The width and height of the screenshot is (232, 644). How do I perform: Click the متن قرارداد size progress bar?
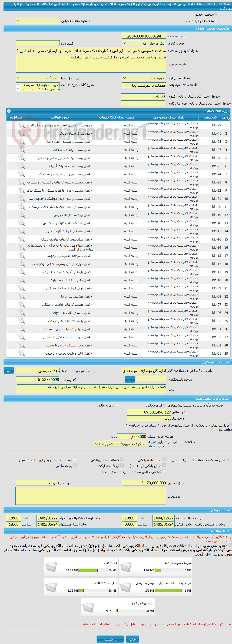(x=169, y=590)
